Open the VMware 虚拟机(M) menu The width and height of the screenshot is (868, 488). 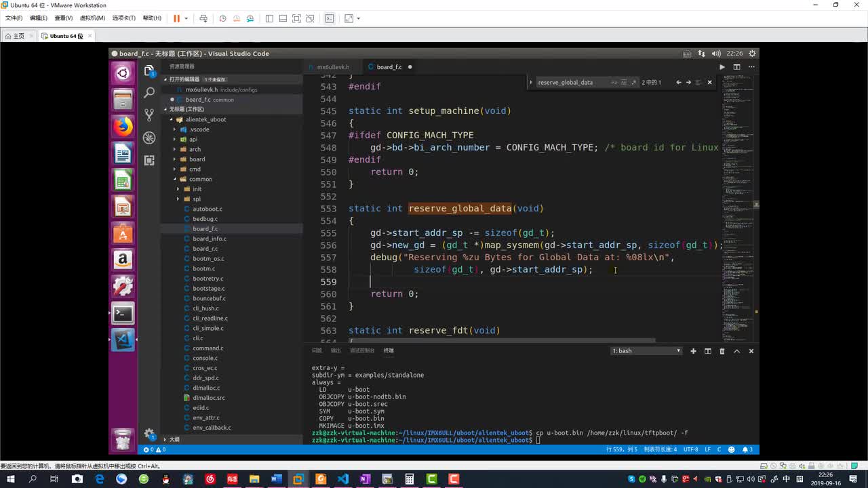(92, 18)
